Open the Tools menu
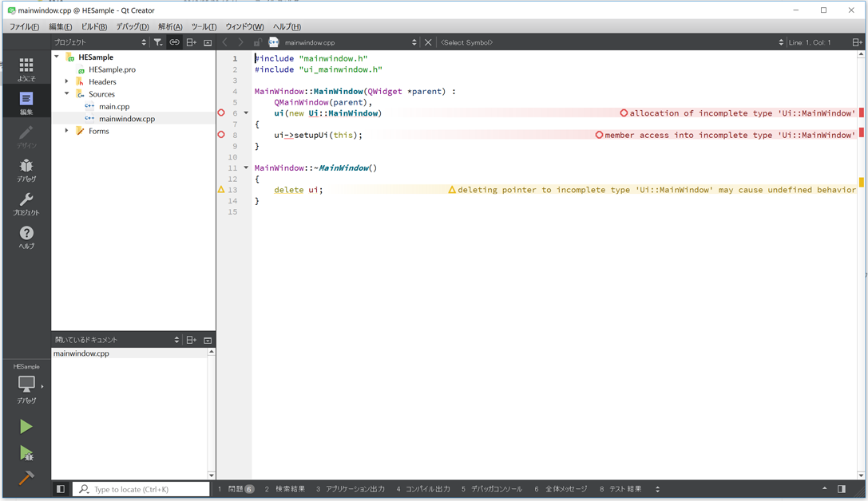868x501 pixels. pos(204,26)
